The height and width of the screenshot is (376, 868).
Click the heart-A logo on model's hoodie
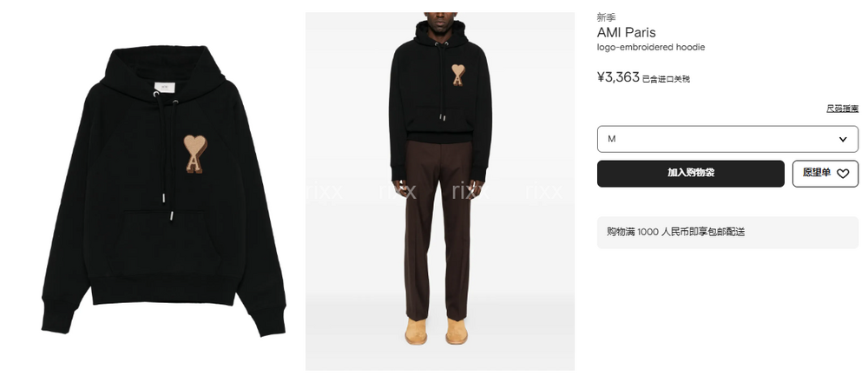pos(457,75)
